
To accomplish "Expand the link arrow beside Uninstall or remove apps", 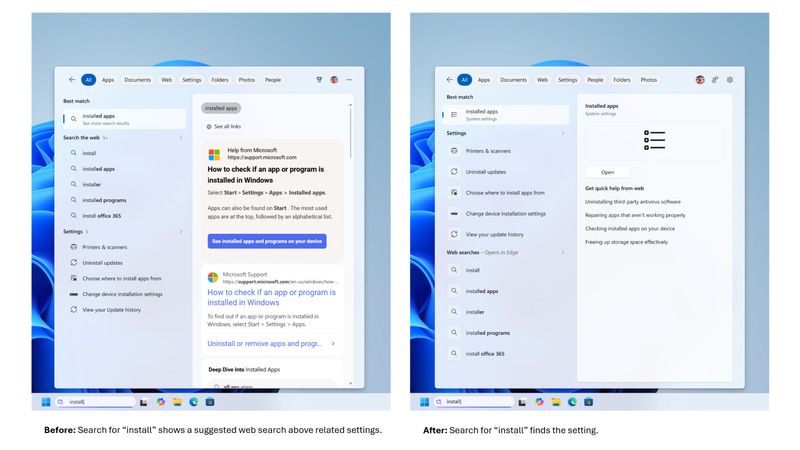I will click(x=333, y=343).
